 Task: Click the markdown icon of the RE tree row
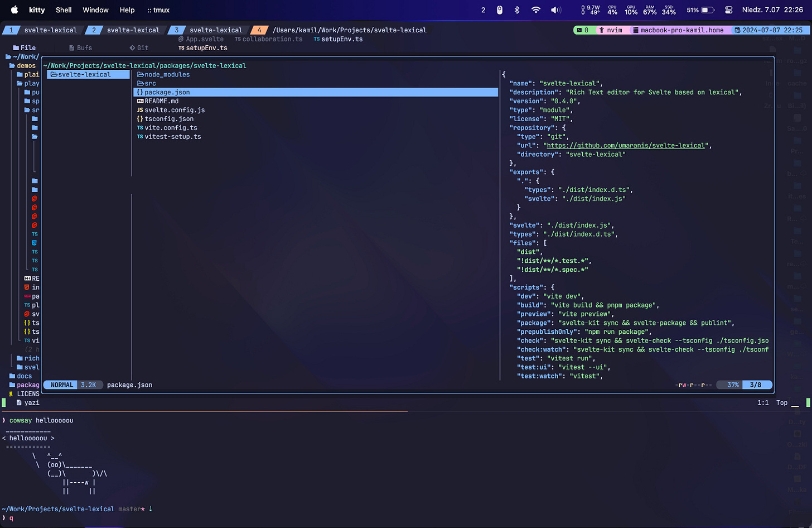point(27,279)
